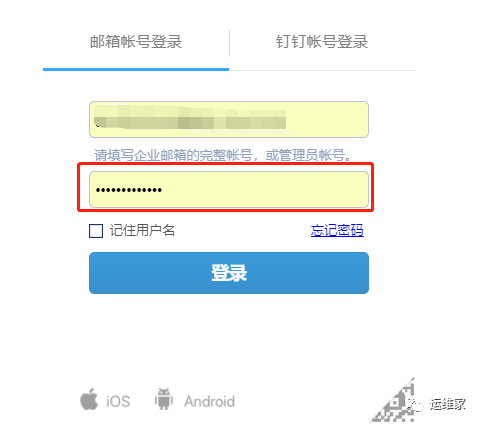The height and width of the screenshot is (426, 481).
Task: Click the blue underline beneath the active tab
Action: tap(136, 69)
